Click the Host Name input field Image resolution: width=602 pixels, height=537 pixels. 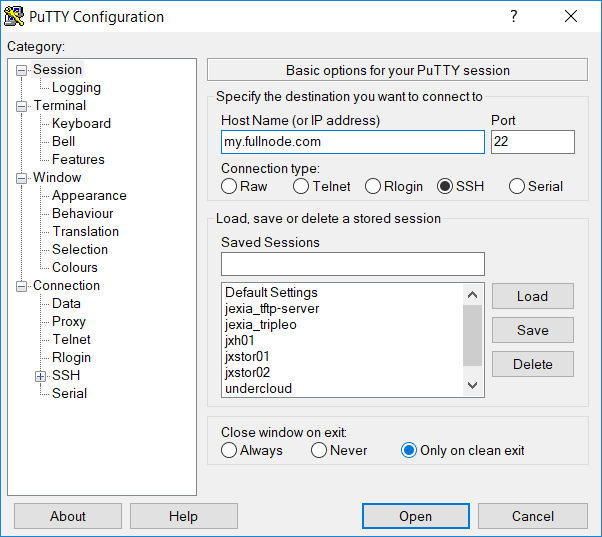point(353,142)
